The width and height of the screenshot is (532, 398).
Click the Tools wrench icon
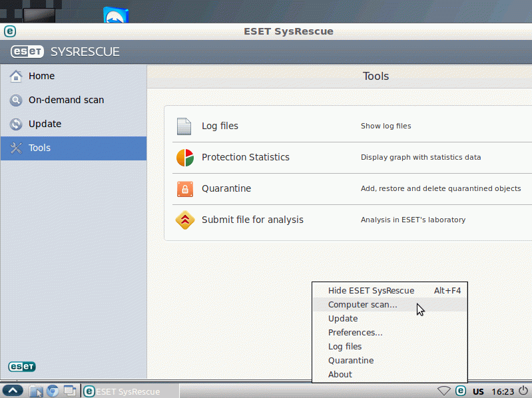(15, 148)
